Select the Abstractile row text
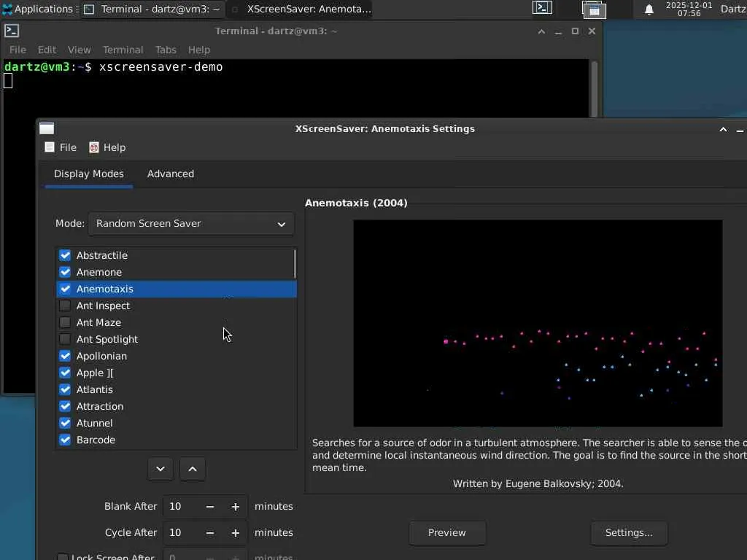This screenshot has height=560, width=747. (102, 255)
